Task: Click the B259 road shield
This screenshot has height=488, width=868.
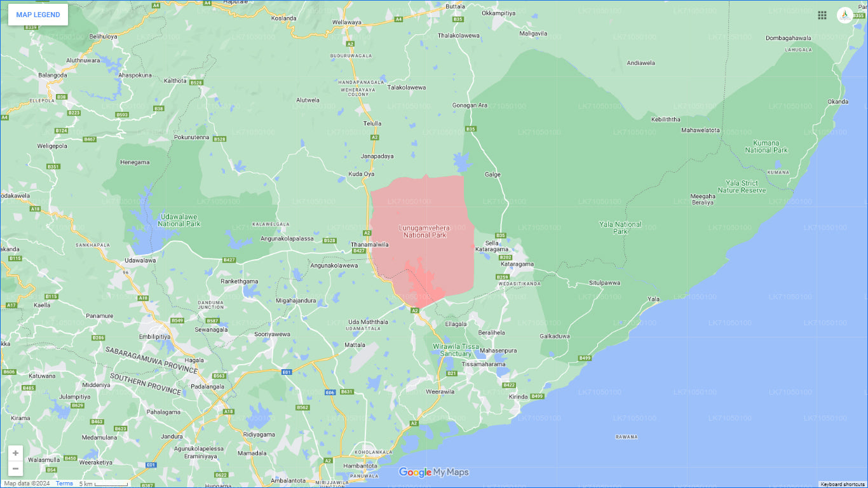Action: coord(503,277)
